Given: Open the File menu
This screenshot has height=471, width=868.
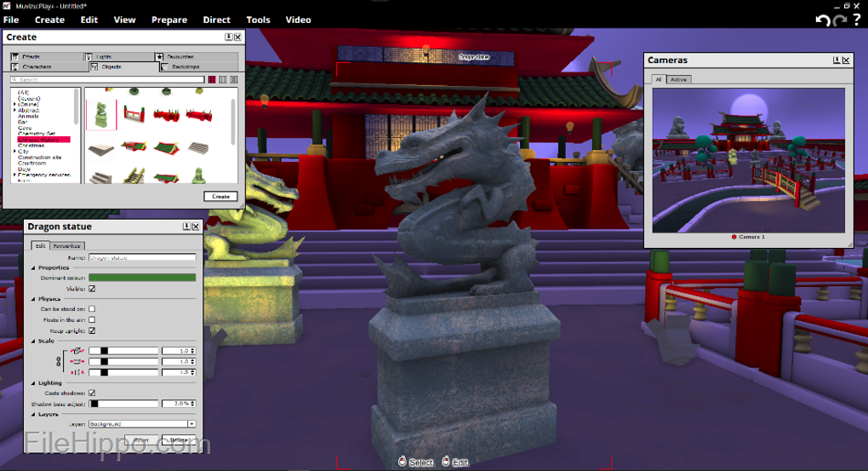Looking at the screenshot, I should click(11, 20).
